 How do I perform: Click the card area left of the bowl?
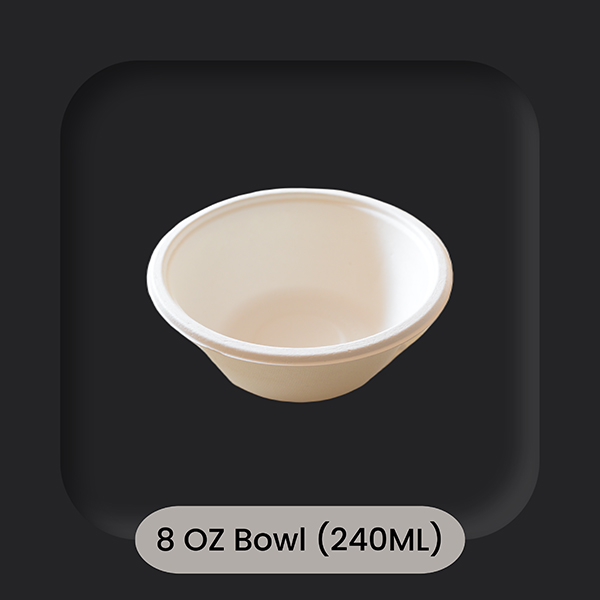coord(103,295)
